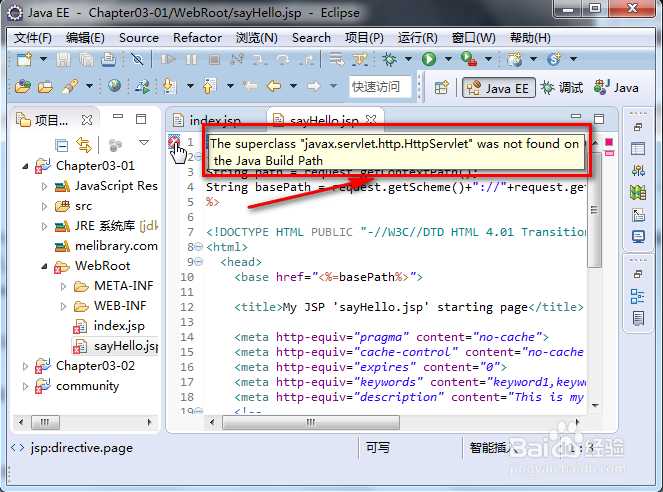
Task: Close the sayHello.jsp tab
Action: tap(371, 119)
